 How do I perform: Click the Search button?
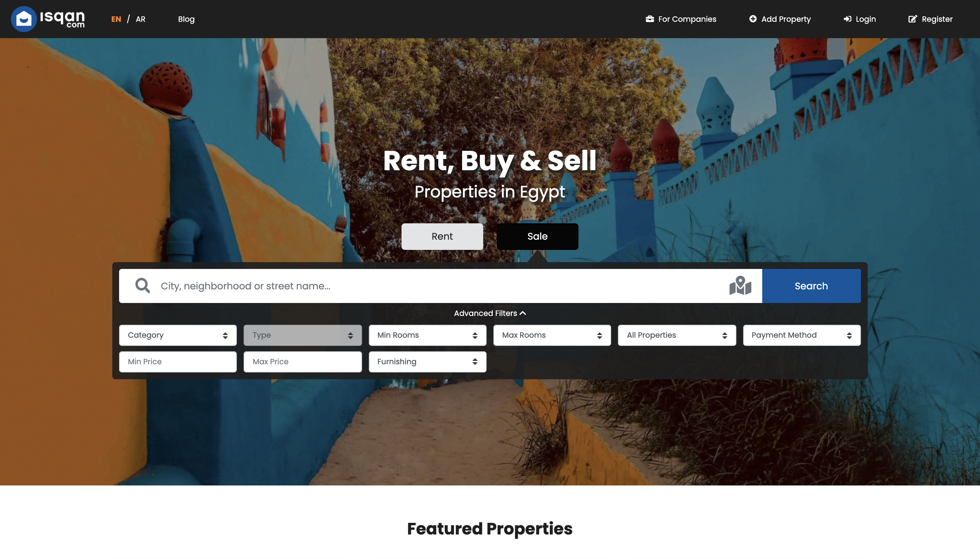(x=811, y=286)
